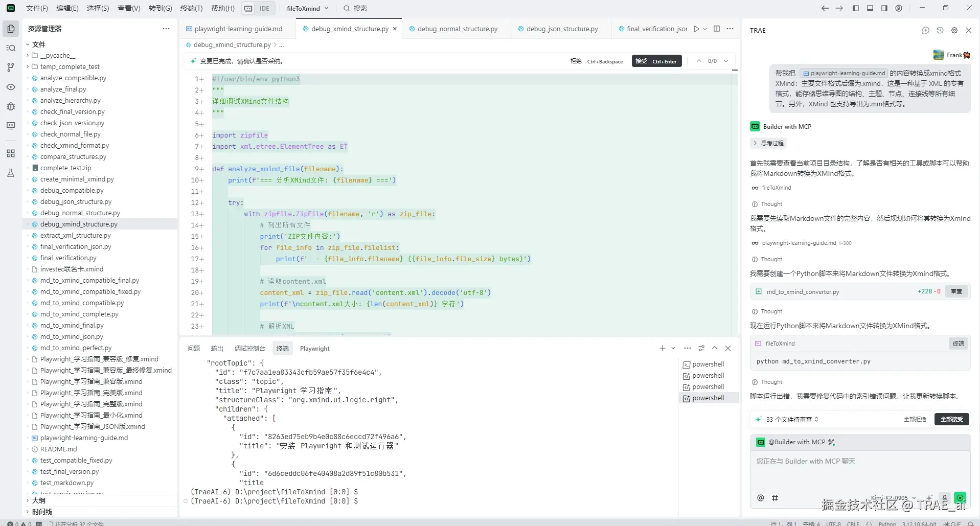The width and height of the screenshot is (980, 526).
Task: Open the 终端(T) menu
Action: (192, 8)
